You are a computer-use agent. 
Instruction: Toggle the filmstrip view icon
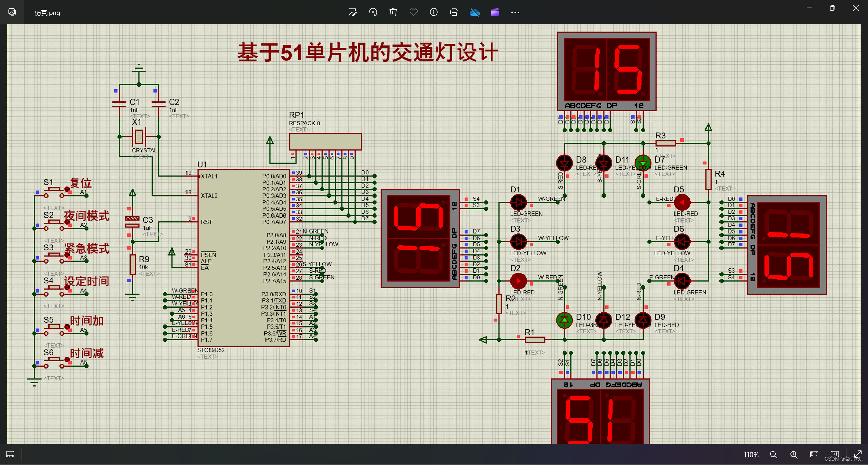point(10,454)
